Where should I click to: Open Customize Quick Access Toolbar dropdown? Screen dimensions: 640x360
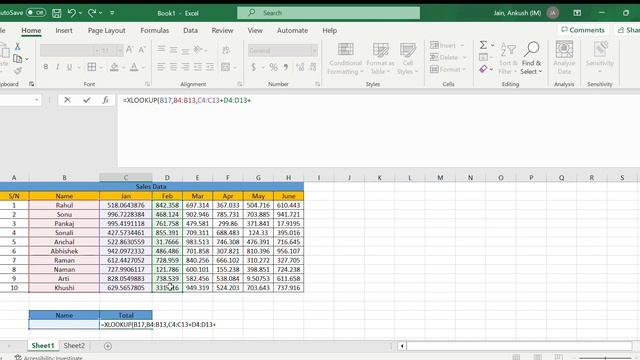[x=112, y=13]
